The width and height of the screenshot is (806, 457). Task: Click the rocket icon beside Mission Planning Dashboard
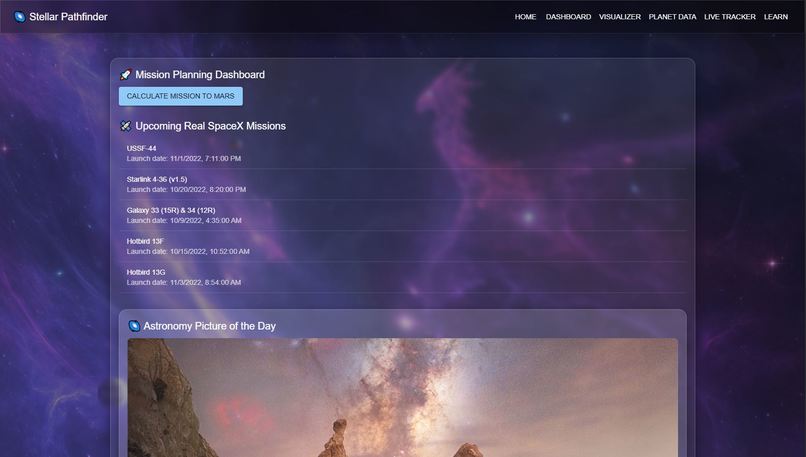pos(125,75)
